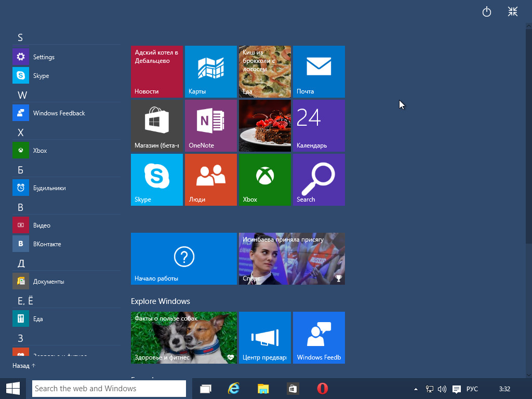The width and height of the screenshot is (532, 399).
Task: Launch Skype from the alphabetical apps list
Action: [66, 75]
